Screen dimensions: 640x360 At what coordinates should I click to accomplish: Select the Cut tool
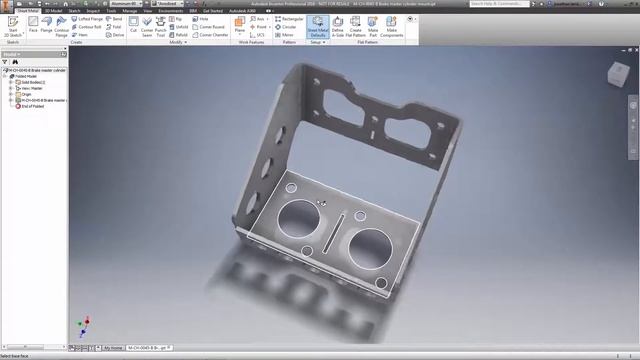click(x=133, y=24)
